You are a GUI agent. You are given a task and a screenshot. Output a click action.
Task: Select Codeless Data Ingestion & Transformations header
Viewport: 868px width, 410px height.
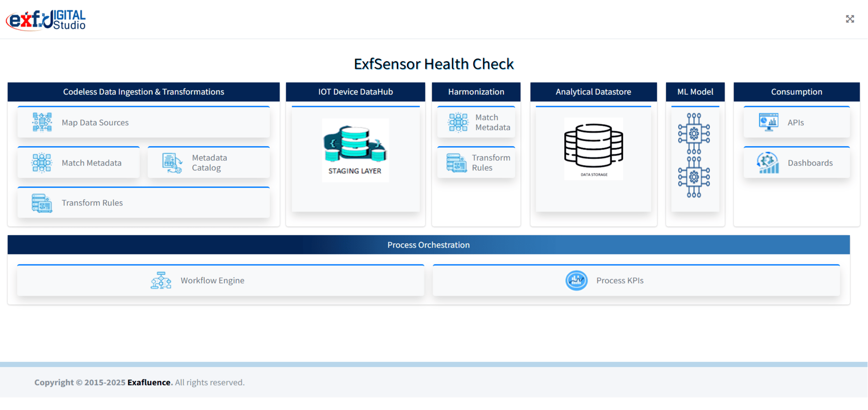pos(143,92)
